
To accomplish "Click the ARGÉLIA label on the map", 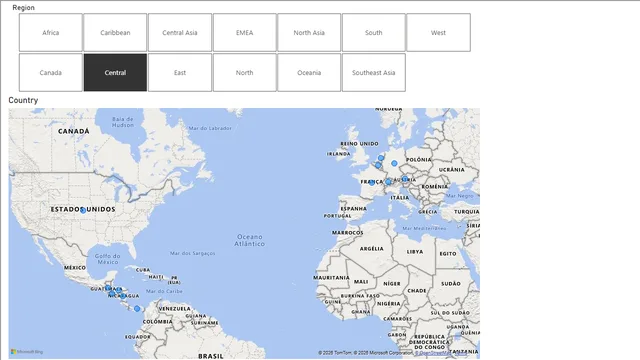I will 371,249.
